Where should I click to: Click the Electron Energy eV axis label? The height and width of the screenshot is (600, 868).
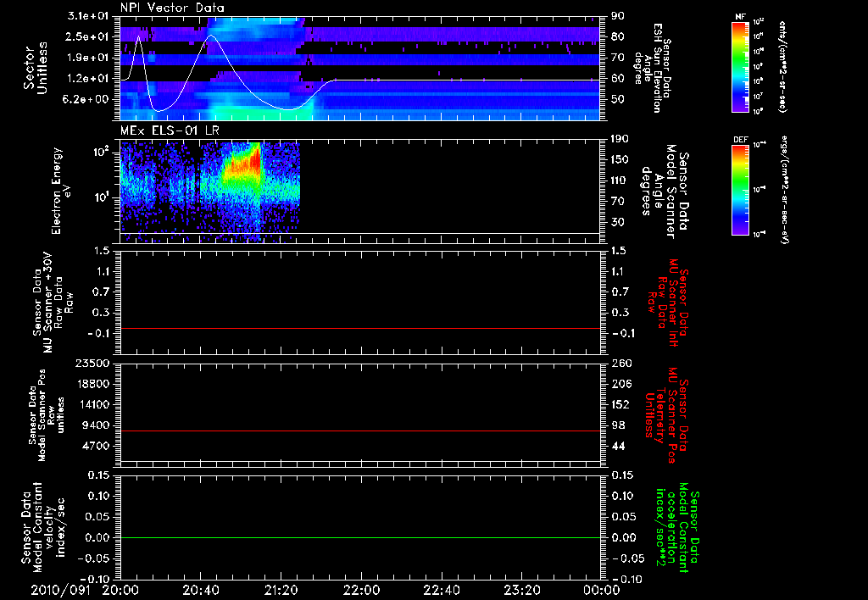pyautogui.click(x=61, y=191)
